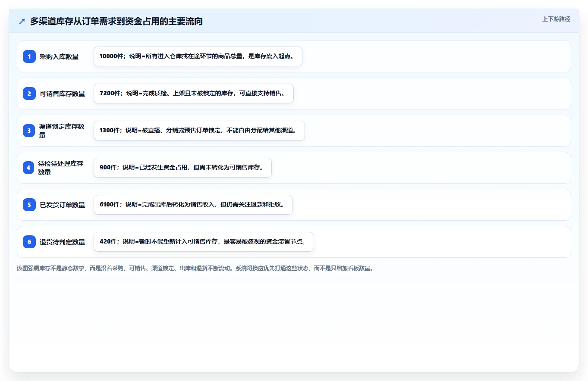Click the arrow icon beside the title
The image size is (588, 381).
click(x=22, y=22)
